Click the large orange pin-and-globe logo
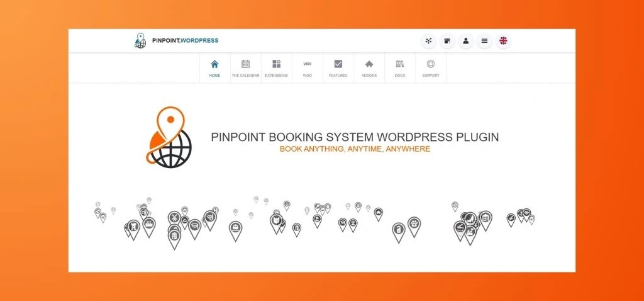The image size is (644, 301). click(169, 137)
